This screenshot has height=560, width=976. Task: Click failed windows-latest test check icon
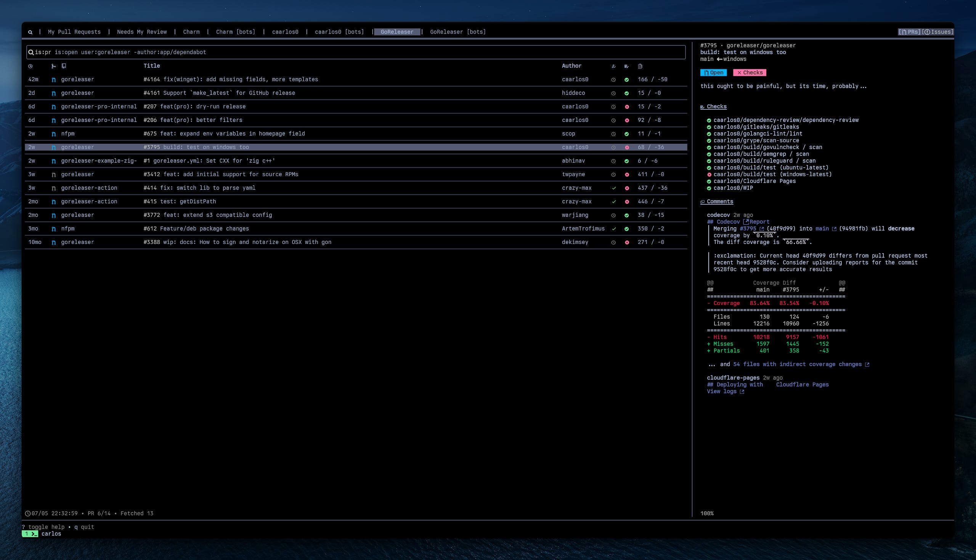(709, 175)
